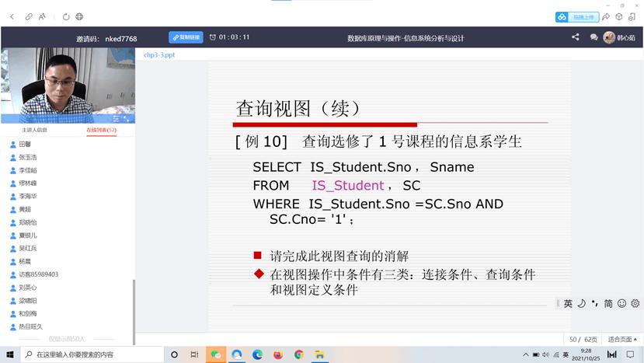644x363 pixels.
Task: Open the chat message bubble icon
Action: [594, 37]
